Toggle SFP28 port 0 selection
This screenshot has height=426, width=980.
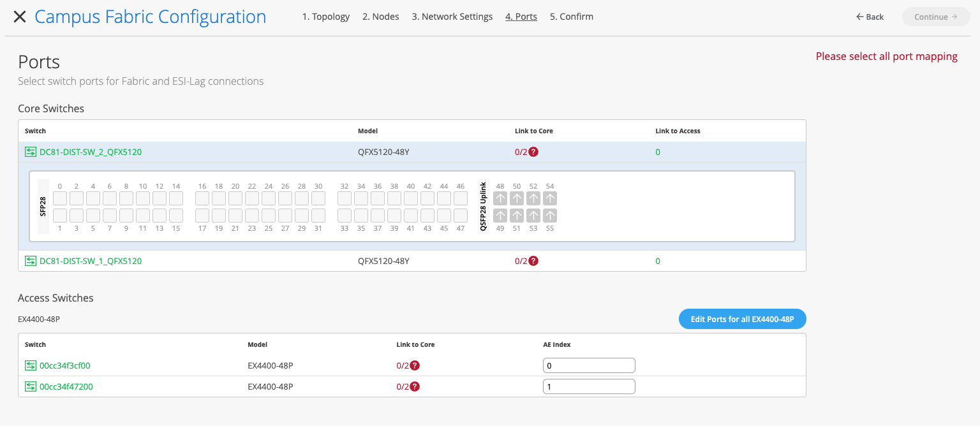click(60, 198)
